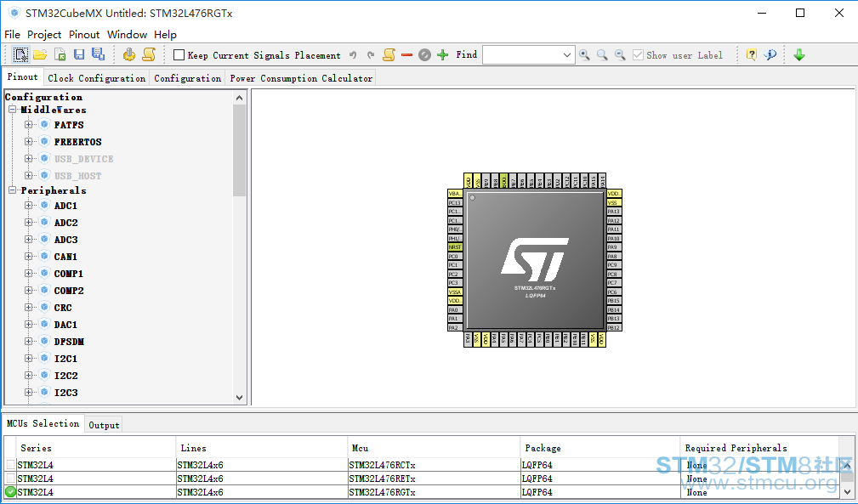Click the cube icon next to DAC1

pos(45,324)
